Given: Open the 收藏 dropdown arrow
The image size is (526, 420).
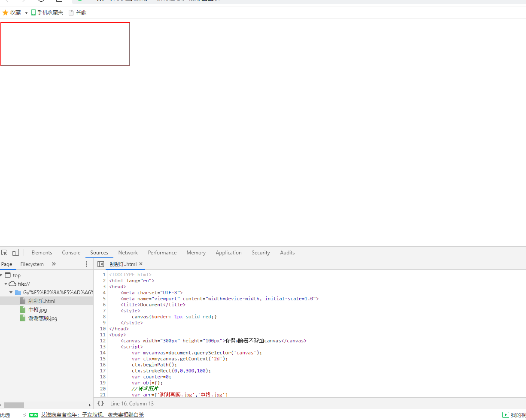Looking at the screenshot, I should [26, 13].
